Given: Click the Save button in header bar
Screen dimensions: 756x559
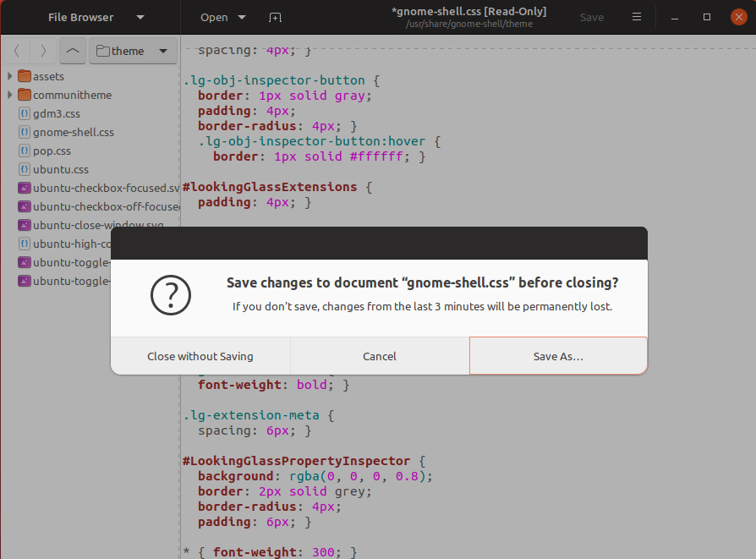Looking at the screenshot, I should (592, 18).
